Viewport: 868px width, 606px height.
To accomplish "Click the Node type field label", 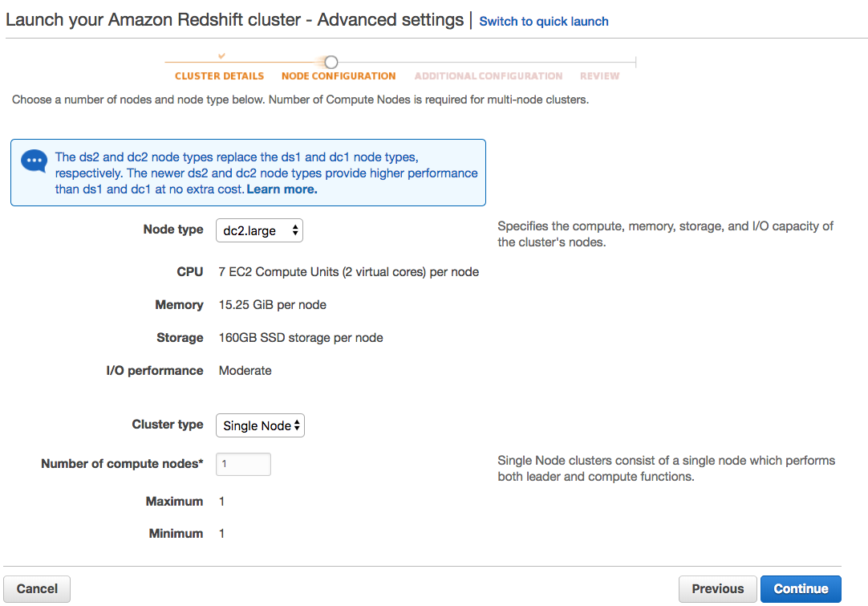I will (173, 230).
